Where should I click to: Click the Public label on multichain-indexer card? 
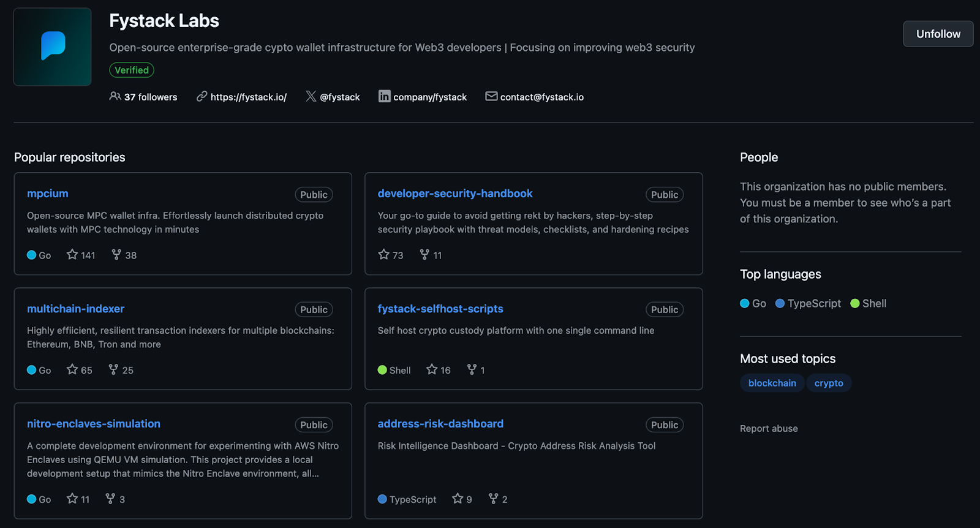pyautogui.click(x=314, y=310)
